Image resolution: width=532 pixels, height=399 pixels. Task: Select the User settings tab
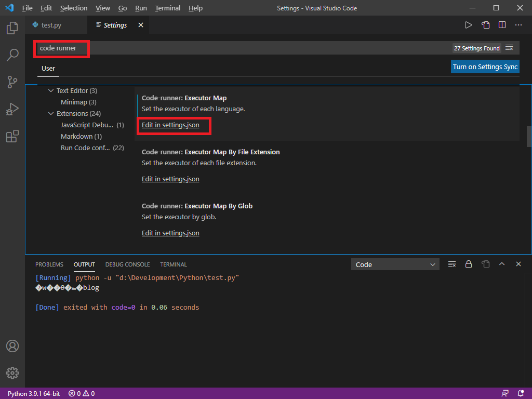coord(48,68)
